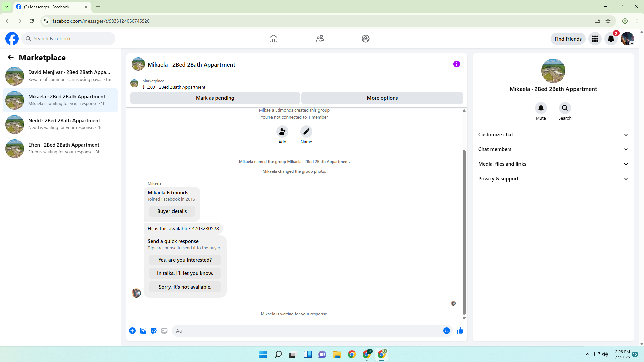Open listing $1,200 - 2Bed 2Bath Appartment

[174, 87]
